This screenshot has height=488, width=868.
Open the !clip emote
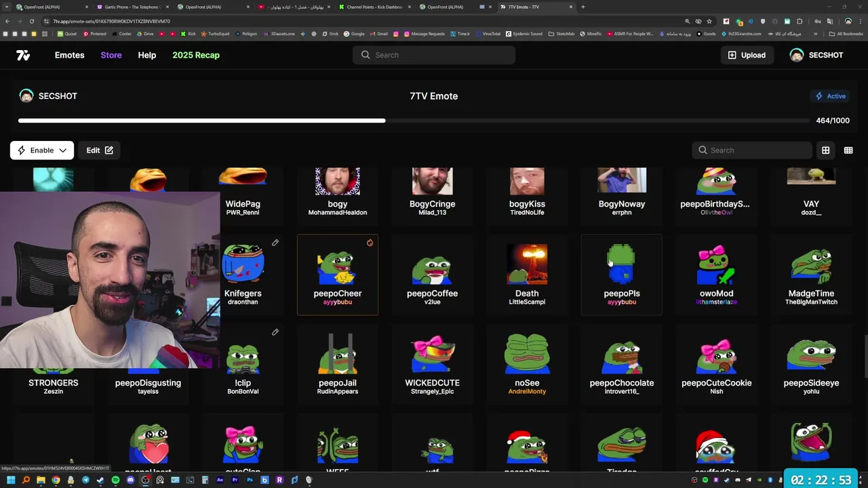(243, 364)
